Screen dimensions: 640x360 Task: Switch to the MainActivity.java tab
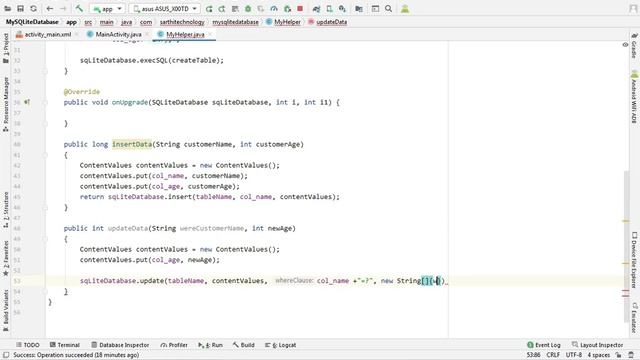[114, 35]
